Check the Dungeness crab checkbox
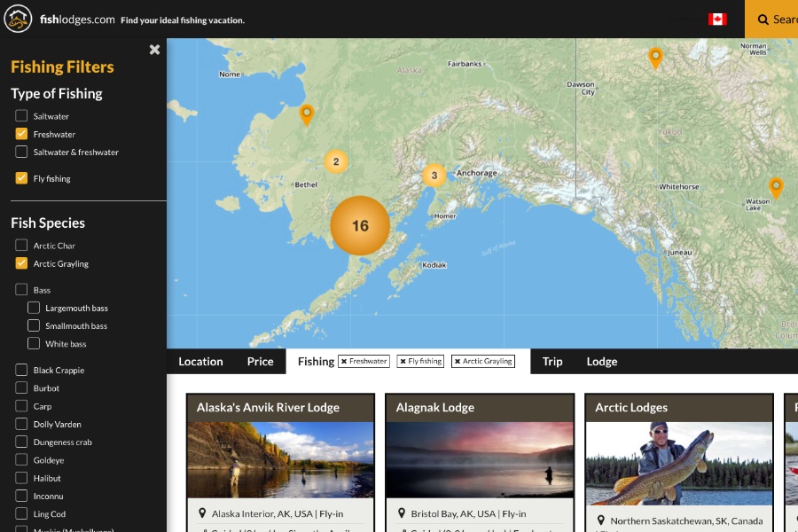798x532 pixels. point(21,442)
